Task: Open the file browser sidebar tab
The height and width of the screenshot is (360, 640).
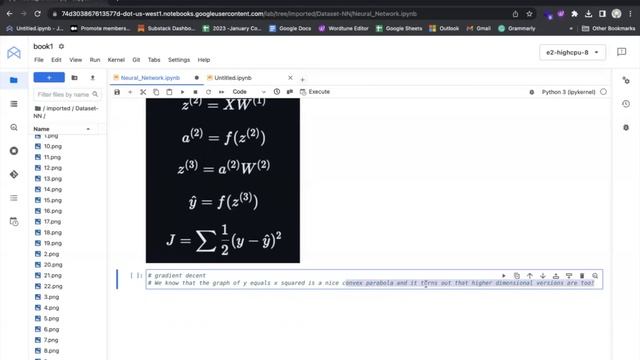Action: pyautogui.click(x=13, y=80)
